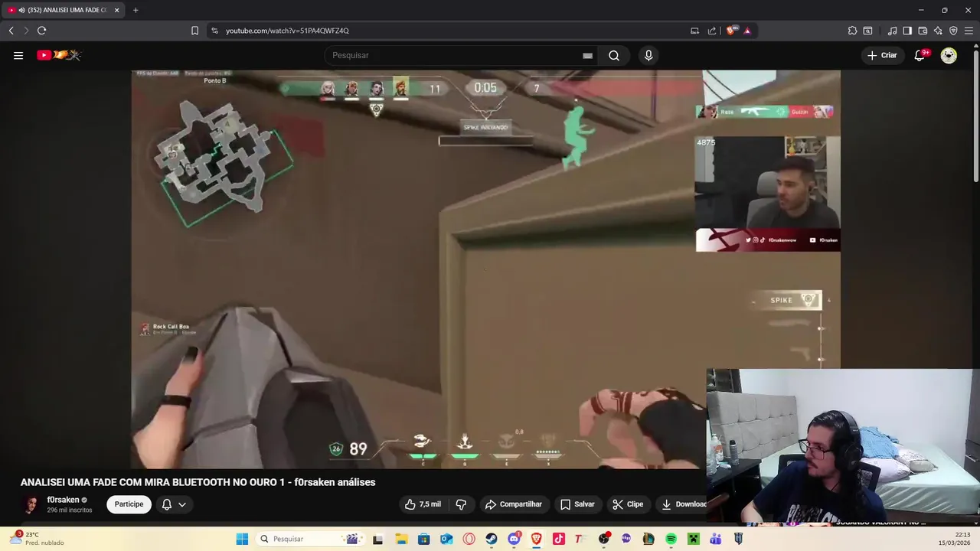The height and width of the screenshot is (551, 980).
Task: Save video with Salvar button
Action: pyautogui.click(x=577, y=504)
